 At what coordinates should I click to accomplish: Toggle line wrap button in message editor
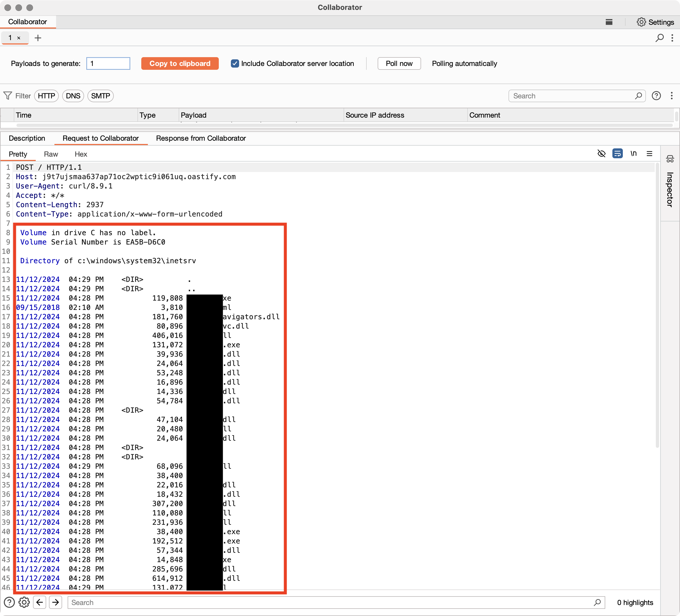pyautogui.click(x=617, y=154)
